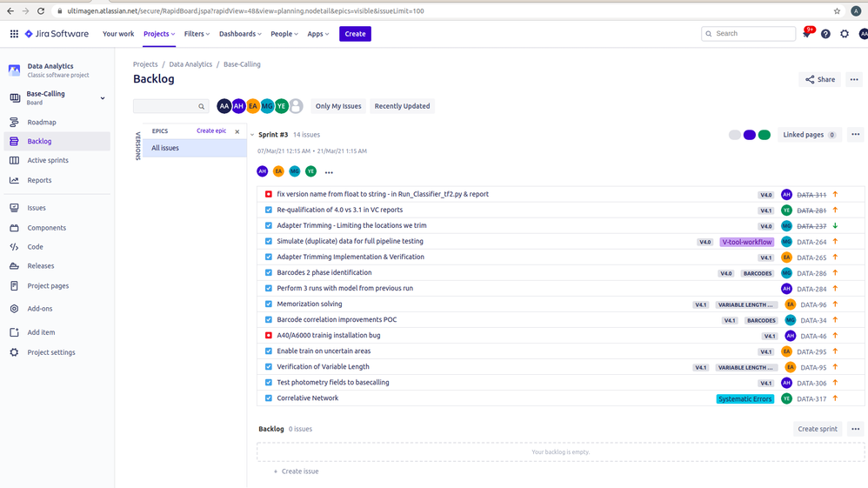Filter by AA avatar in assignee row

tap(224, 106)
